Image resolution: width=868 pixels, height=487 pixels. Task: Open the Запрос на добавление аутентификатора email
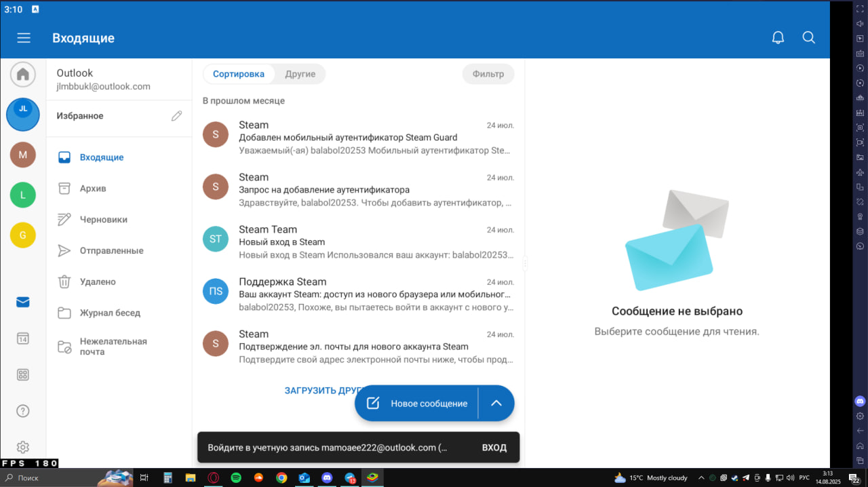click(x=358, y=190)
